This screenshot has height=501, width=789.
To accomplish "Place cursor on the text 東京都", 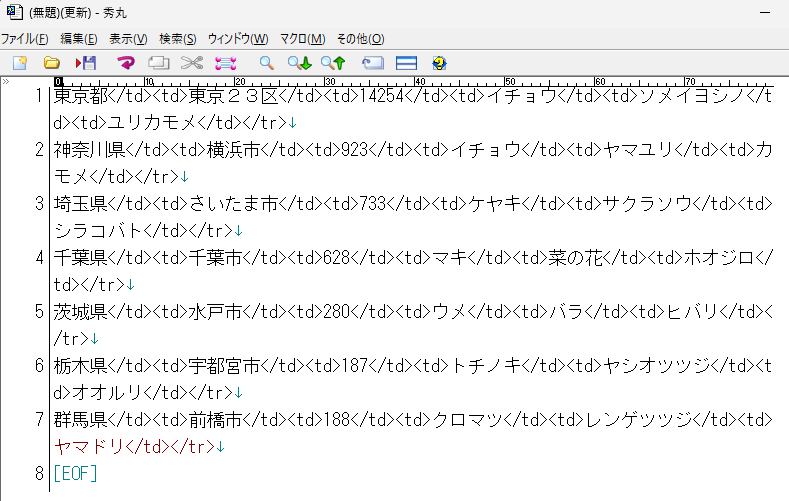I will pyautogui.click(x=81, y=96).
